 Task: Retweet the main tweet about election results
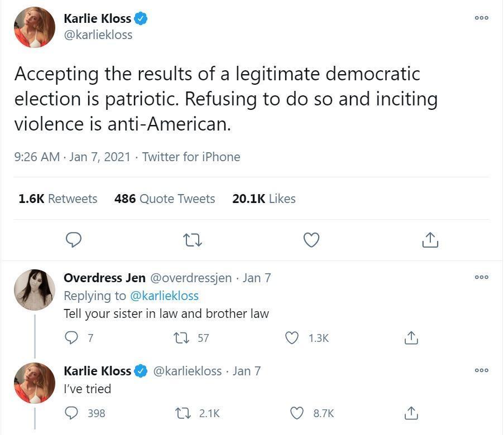(x=192, y=240)
